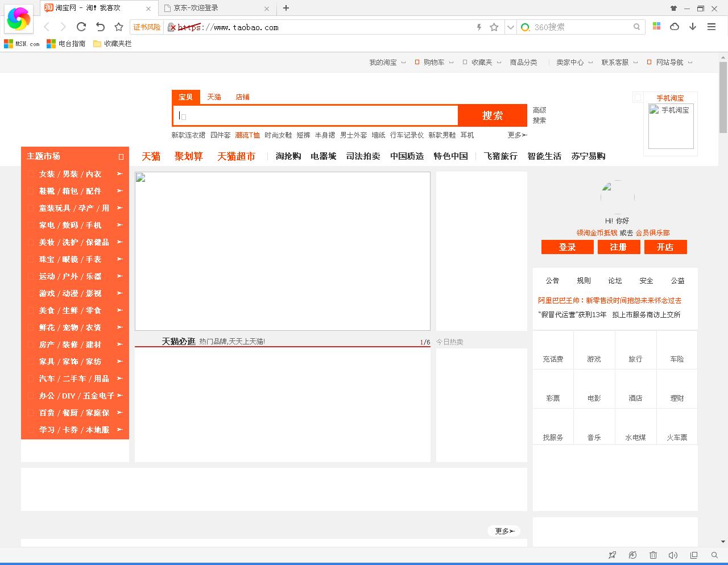Click the 注册 button
This screenshot has width=728, height=565.
619,247
